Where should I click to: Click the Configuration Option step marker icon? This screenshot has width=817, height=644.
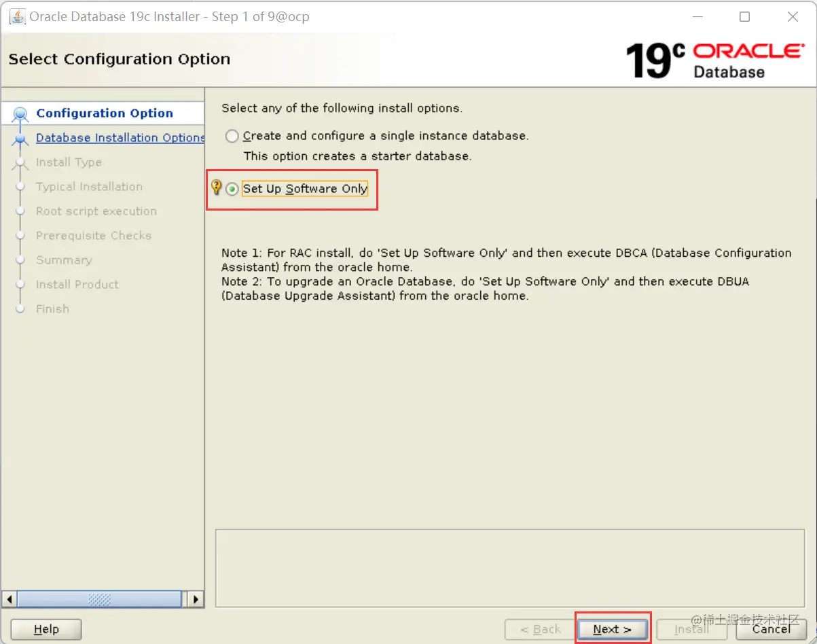click(x=20, y=114)
